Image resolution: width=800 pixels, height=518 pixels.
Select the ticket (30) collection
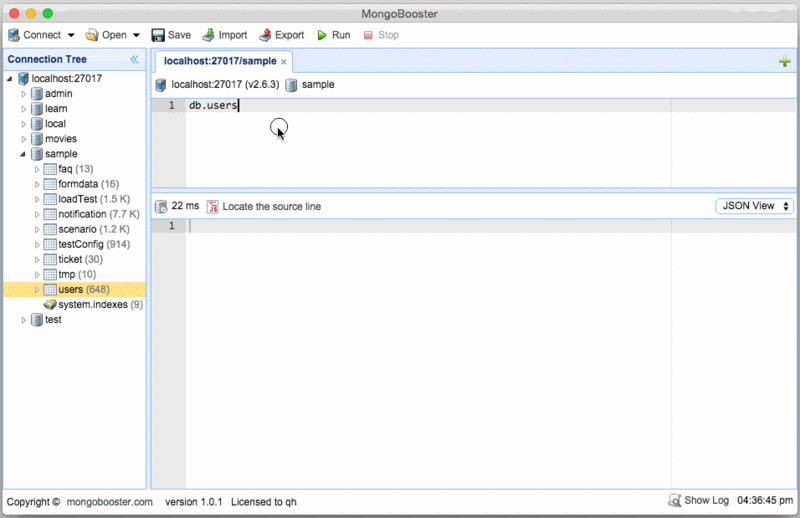coord(80,259)
